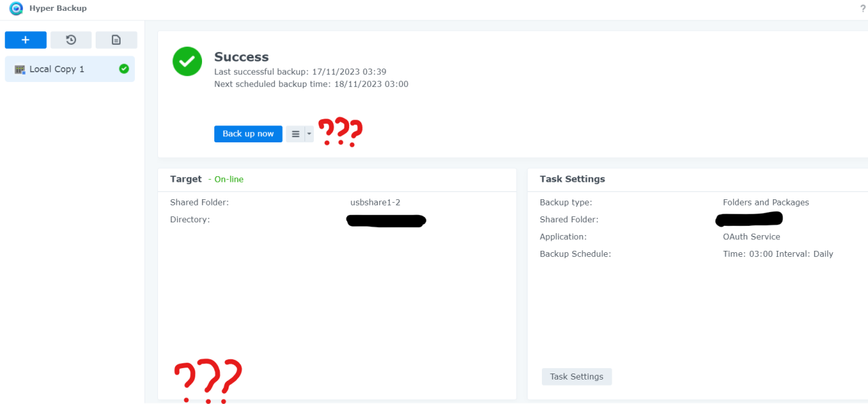The width and height of the screenshot is (868, 404).
Task: Click the Directory label in Target panel
Action: click(x=190, y=220)
